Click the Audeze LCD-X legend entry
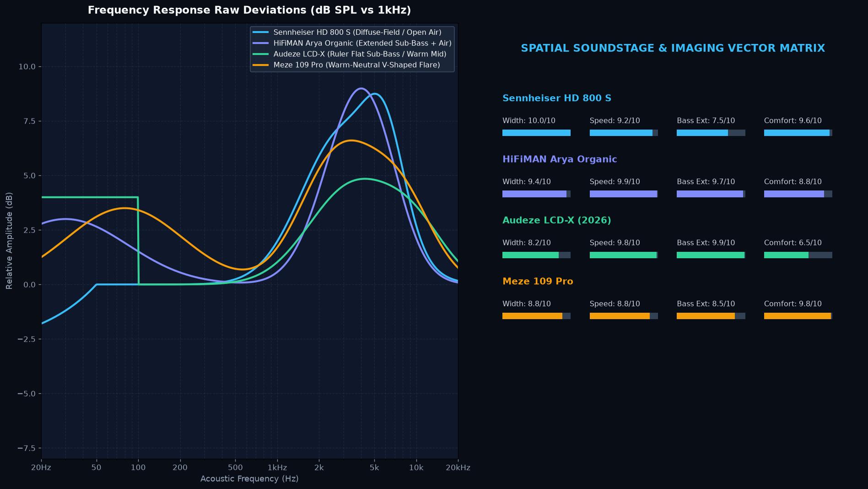Image resolution: width=868 pixels, height=489 pixels. click(x=350, y=54)
